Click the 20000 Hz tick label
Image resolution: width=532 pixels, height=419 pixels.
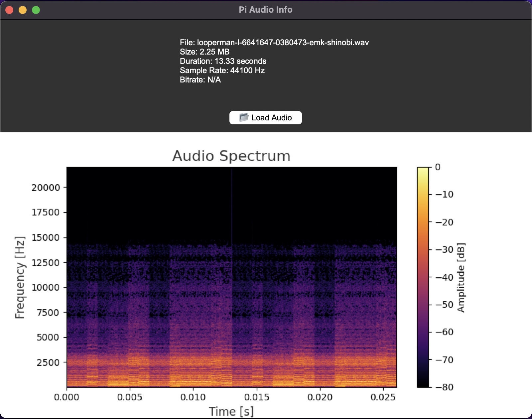46,187
